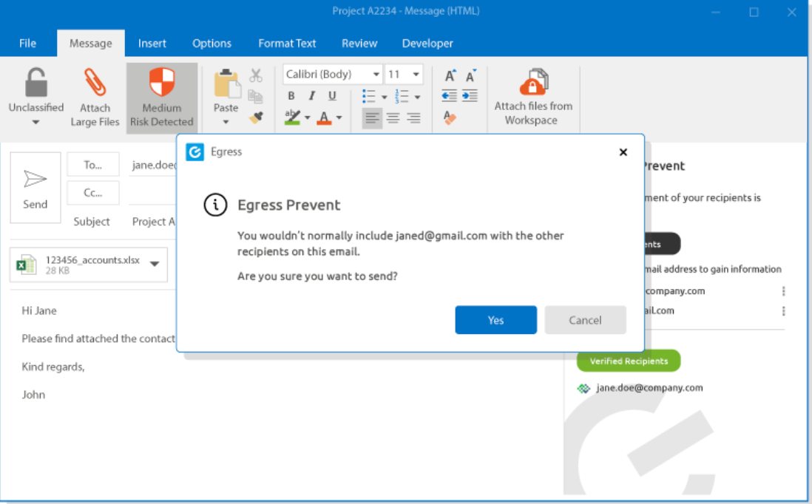Click the Medium Risk Detected shield icon

coord(162,83)
